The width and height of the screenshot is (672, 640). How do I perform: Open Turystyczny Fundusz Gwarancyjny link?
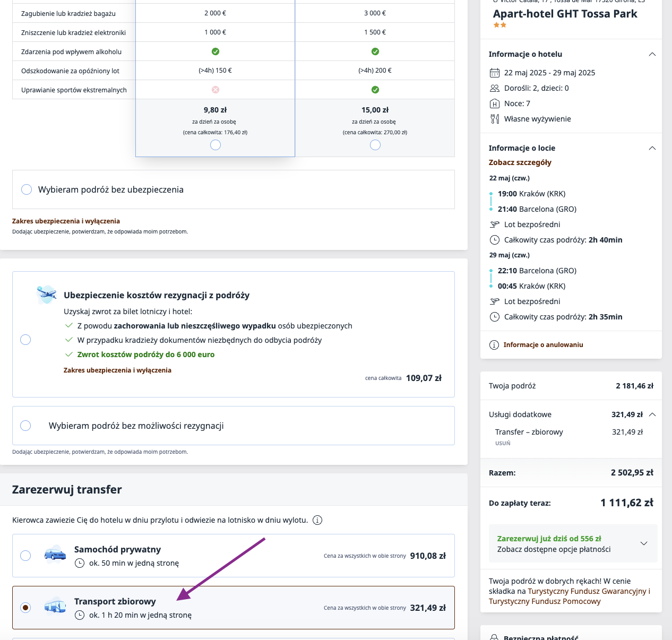tap(587, 591)
